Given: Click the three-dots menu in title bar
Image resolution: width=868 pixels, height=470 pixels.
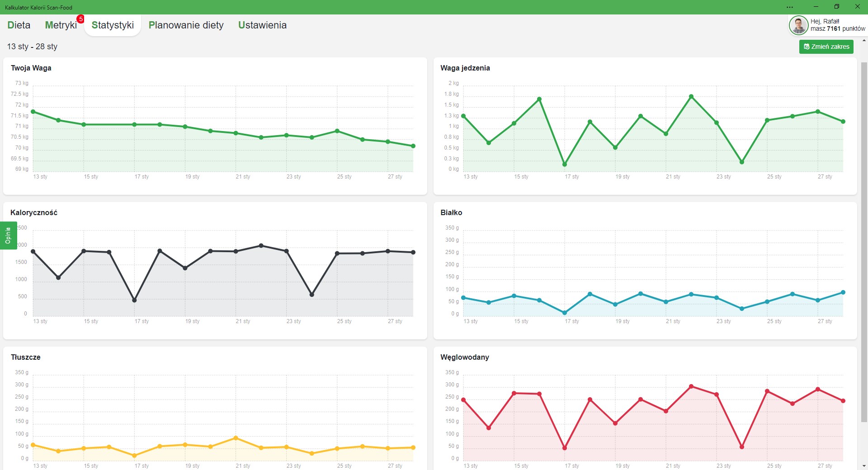Looking at the screenshot, I should click(790, 7).
